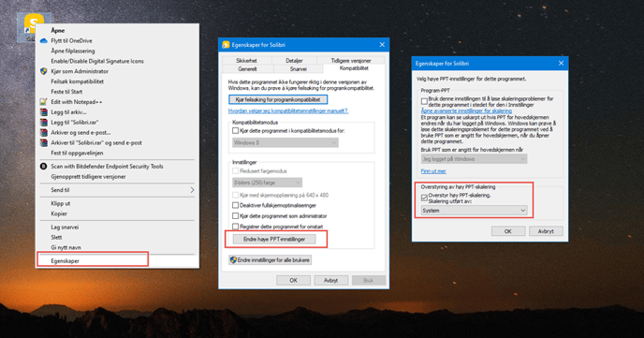This screenshot has height=338, width=644.
Task: Click Kjør feilsøking for programkompatibilitet button
Action: [x=278, y=99]
